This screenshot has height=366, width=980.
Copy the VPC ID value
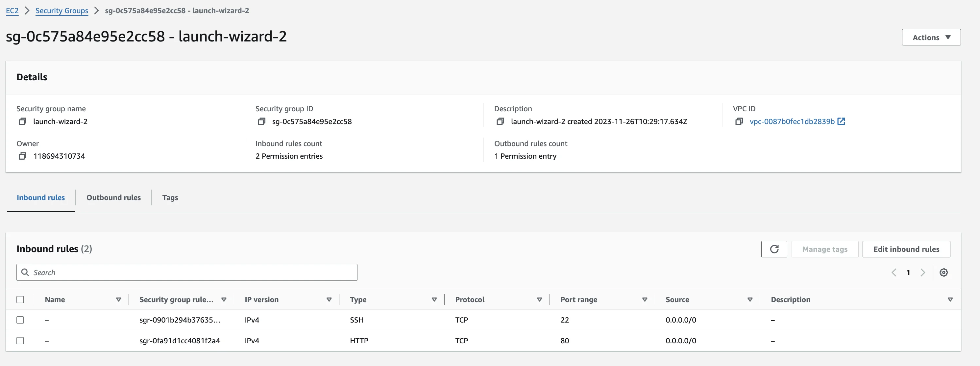click(739, 121)
